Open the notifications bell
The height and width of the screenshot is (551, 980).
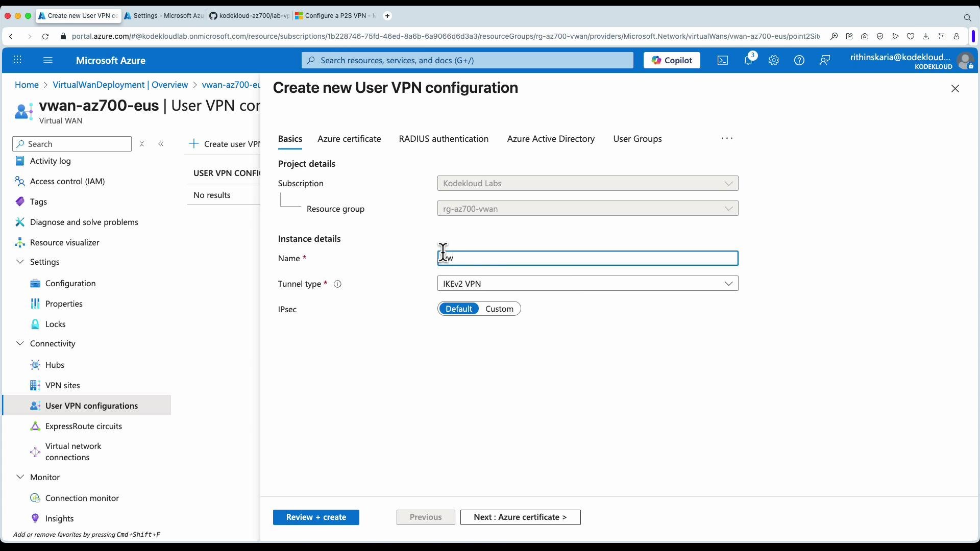tap(748, 60)
